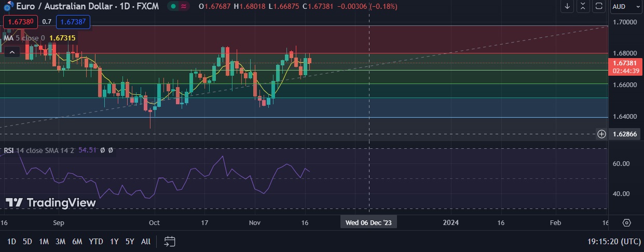The height and width of the screenshot is (252, 644).
Task: Select the RSI indicator legend label
Action: coord(9,150)
